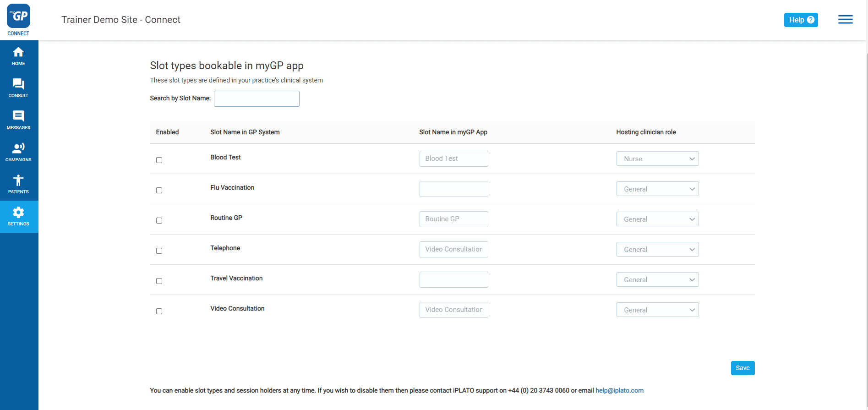Image resolution: width=868 pixels, height=410 pixels.
Task: Open Travel Vaccination hosting role dropdown
Action: 657,279
